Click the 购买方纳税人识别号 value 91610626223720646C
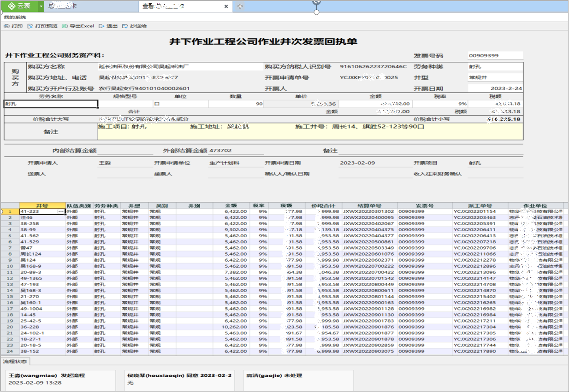 [x=373, y=67]
